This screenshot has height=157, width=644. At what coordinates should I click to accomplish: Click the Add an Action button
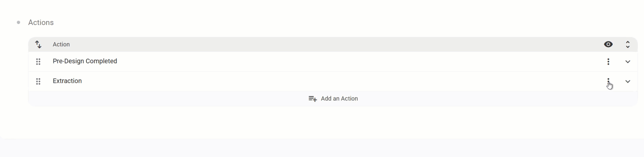[x=339, y=99]
